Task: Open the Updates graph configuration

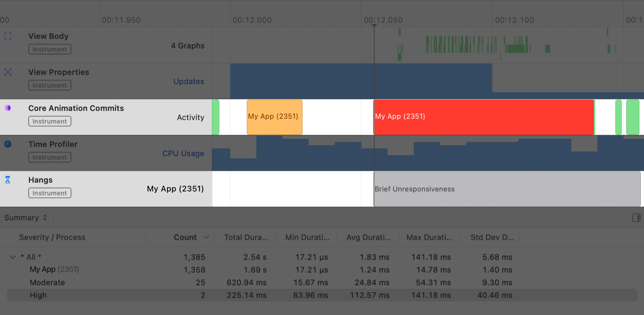Action: pyautogui.click(x=189, y=81)
